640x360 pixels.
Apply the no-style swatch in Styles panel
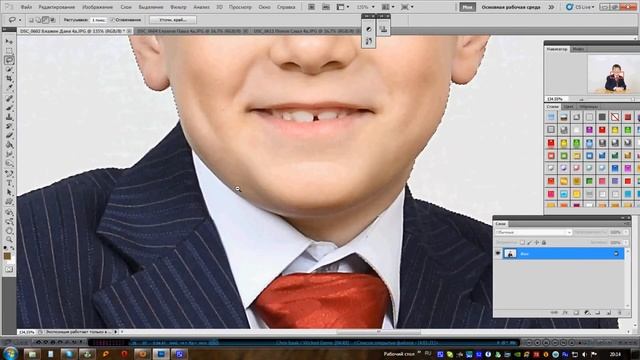tap(615, 117)
